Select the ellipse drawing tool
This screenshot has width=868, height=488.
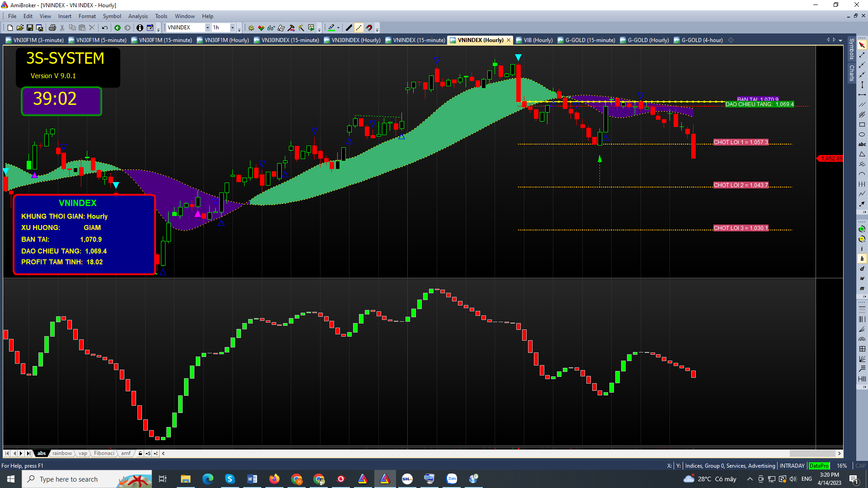coord(862,135)
